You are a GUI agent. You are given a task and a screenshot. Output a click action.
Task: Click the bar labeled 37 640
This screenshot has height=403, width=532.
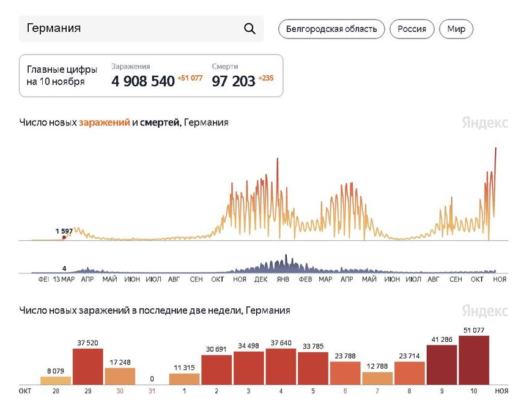click(x=281, y=367)
